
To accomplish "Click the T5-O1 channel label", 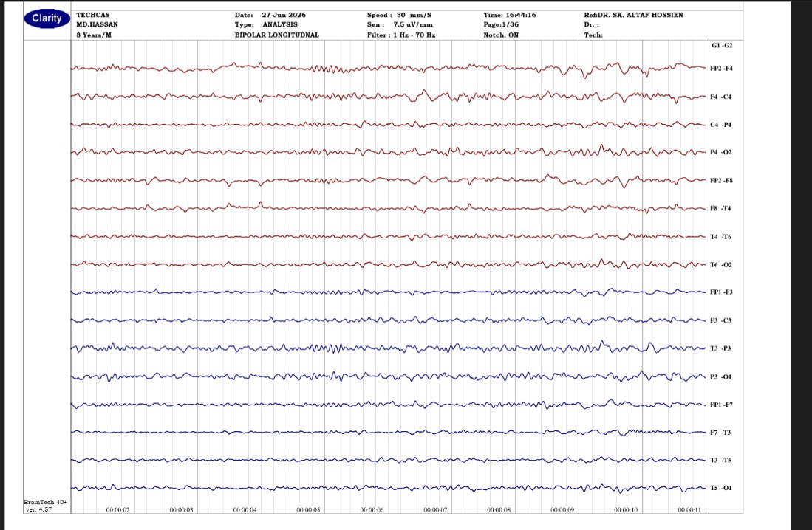I will pos(721,488).
